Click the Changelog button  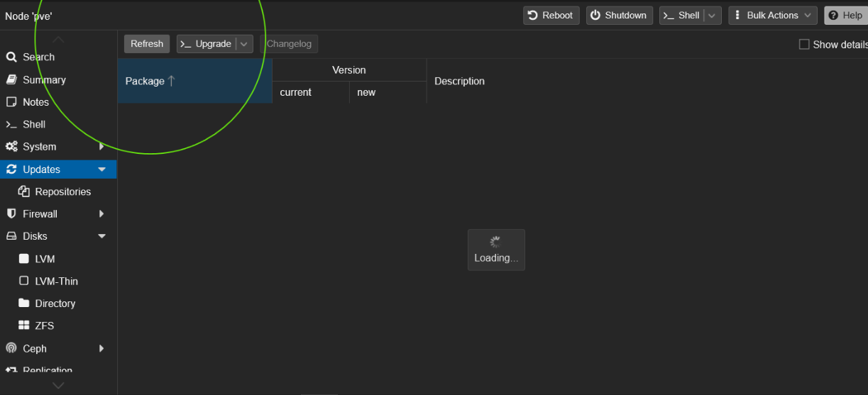click(x=290, y=44)
